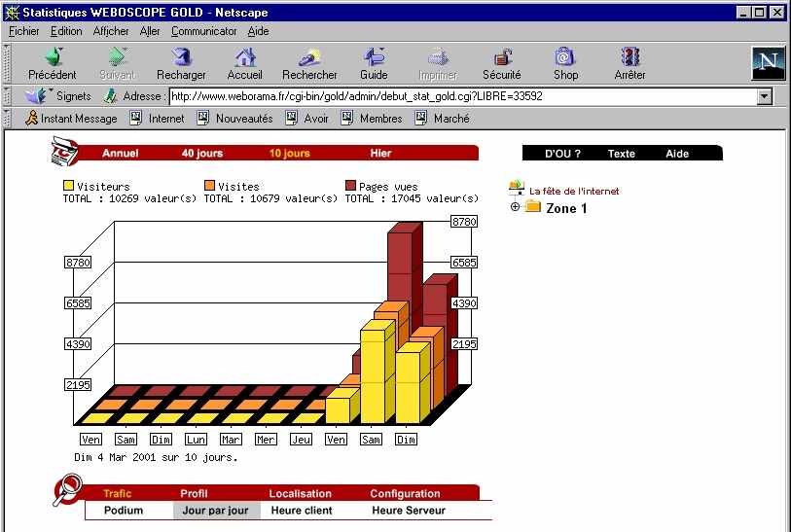Open the Rechercher search tool
The width and height of the screenshot is (791, 532).
click(x=309, y=64)
